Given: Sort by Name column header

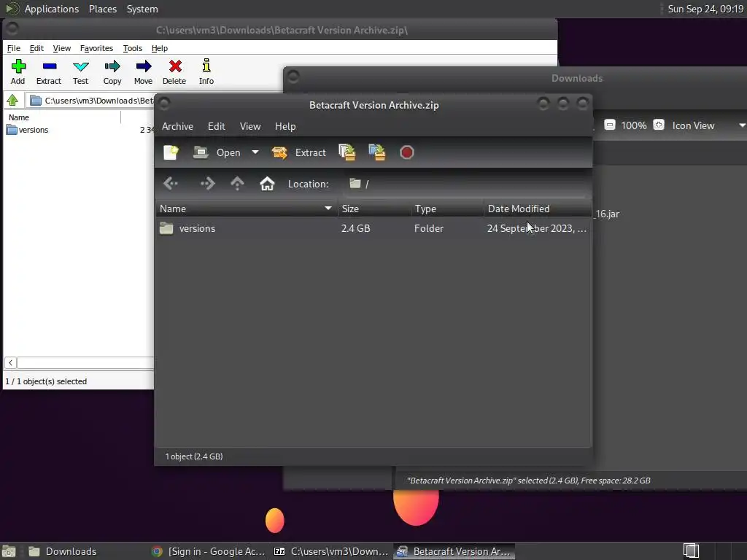Looking at the screenshot, I should (247, 209).
